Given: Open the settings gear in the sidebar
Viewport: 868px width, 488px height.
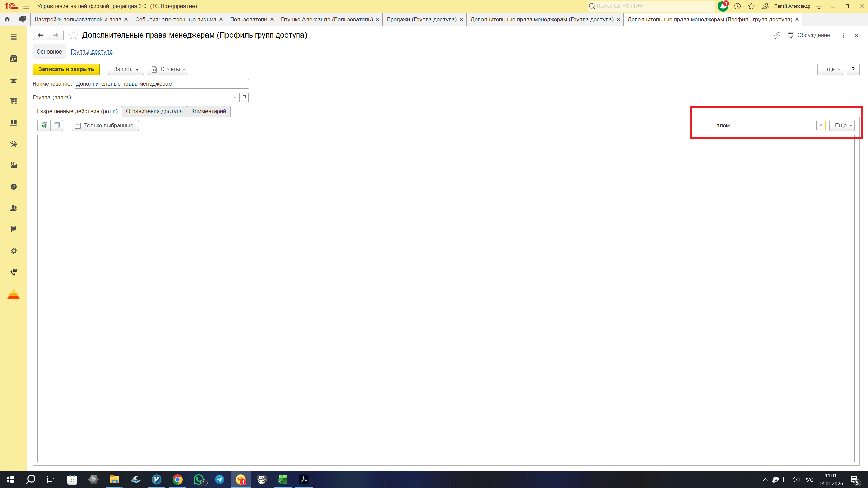Looking at the screenshot, I should click(14, 251).
